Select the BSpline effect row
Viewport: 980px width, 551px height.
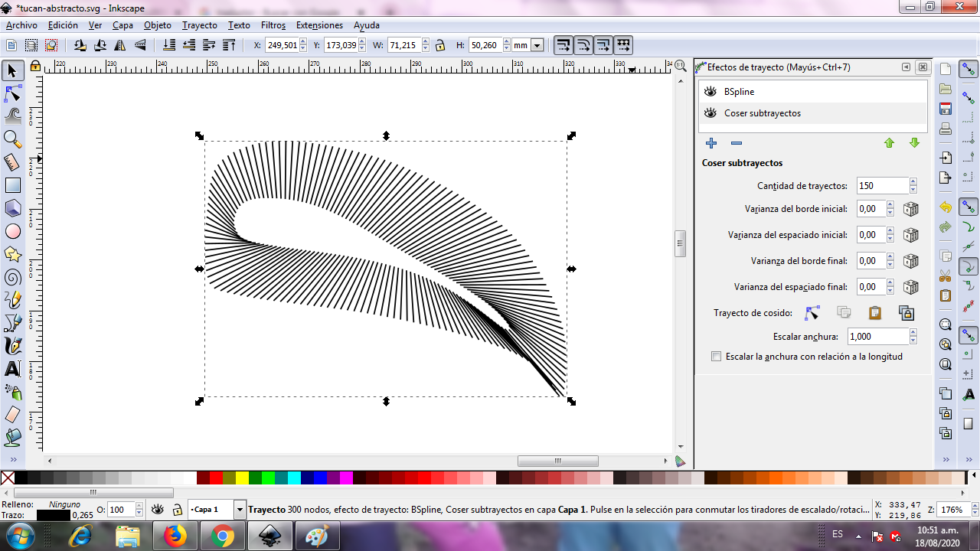tap(813, 92)
